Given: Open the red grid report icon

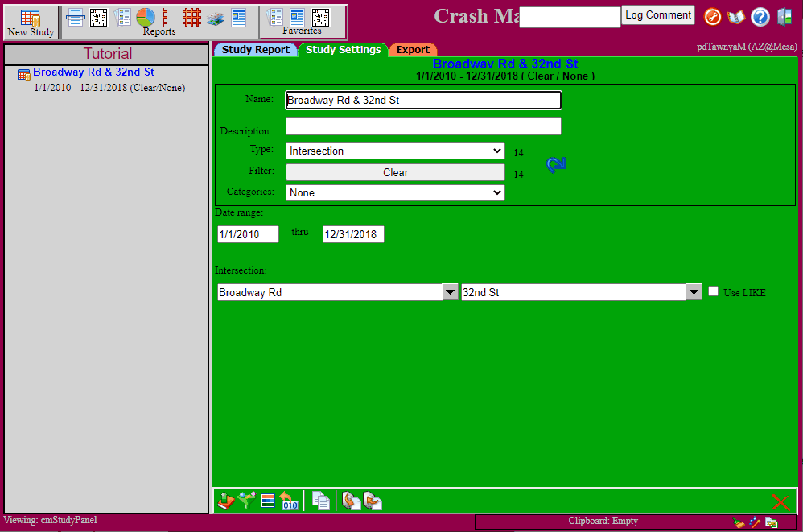Looking at the screenshot, I should coord(191,17).
